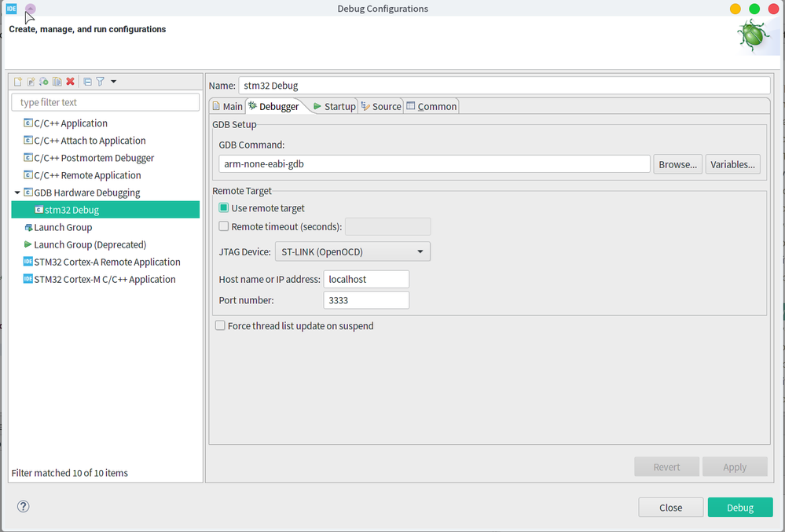Click the green Debug button

740,508
